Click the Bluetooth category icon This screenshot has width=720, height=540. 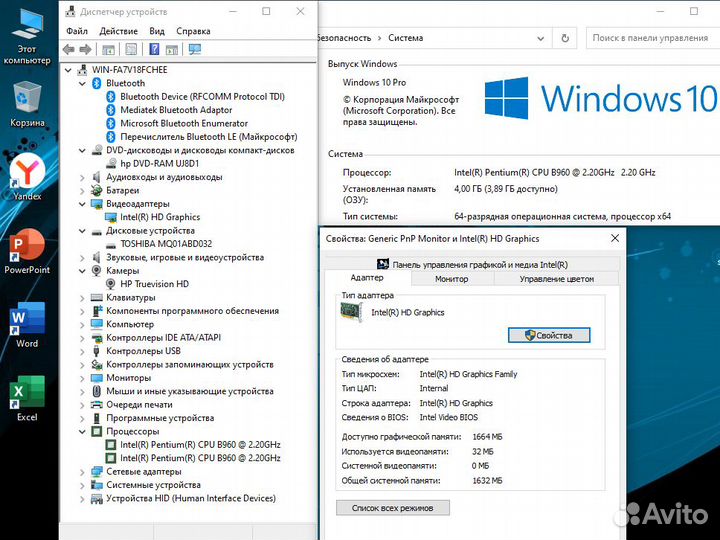96,83
